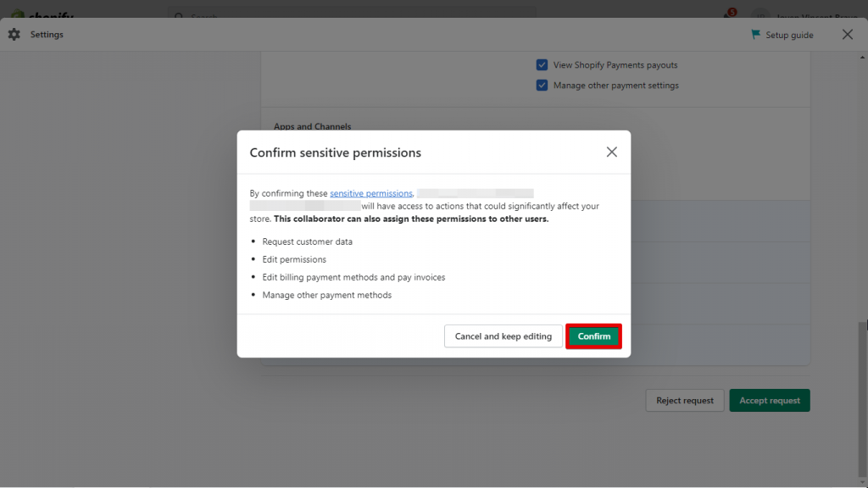Uncheck Manage other payment settings

point(542,85)
